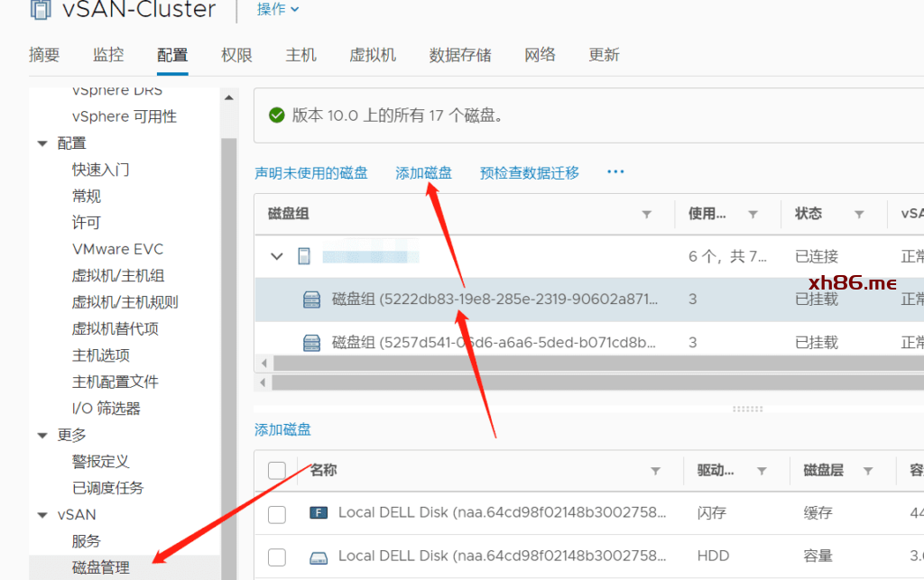Click left arrow of disk group table scrollbar
Viewport: 924px width, 580px height.
(263, 364)
